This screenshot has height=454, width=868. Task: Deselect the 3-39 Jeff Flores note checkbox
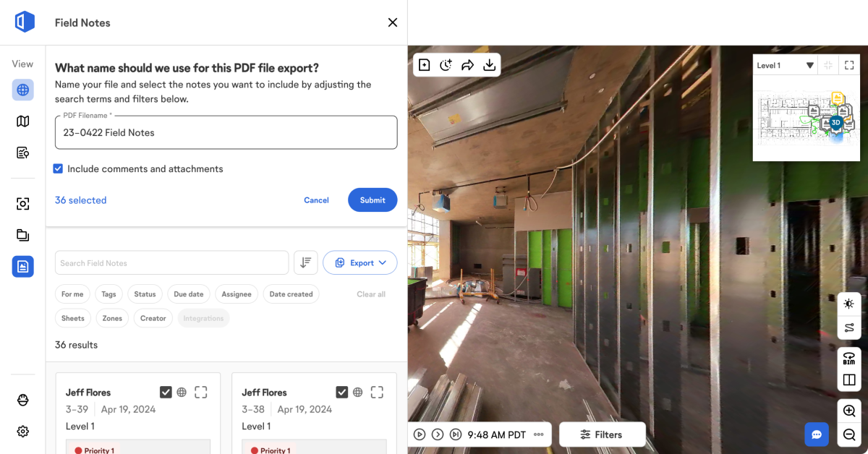pyautogui.click(x=166, y=392)
